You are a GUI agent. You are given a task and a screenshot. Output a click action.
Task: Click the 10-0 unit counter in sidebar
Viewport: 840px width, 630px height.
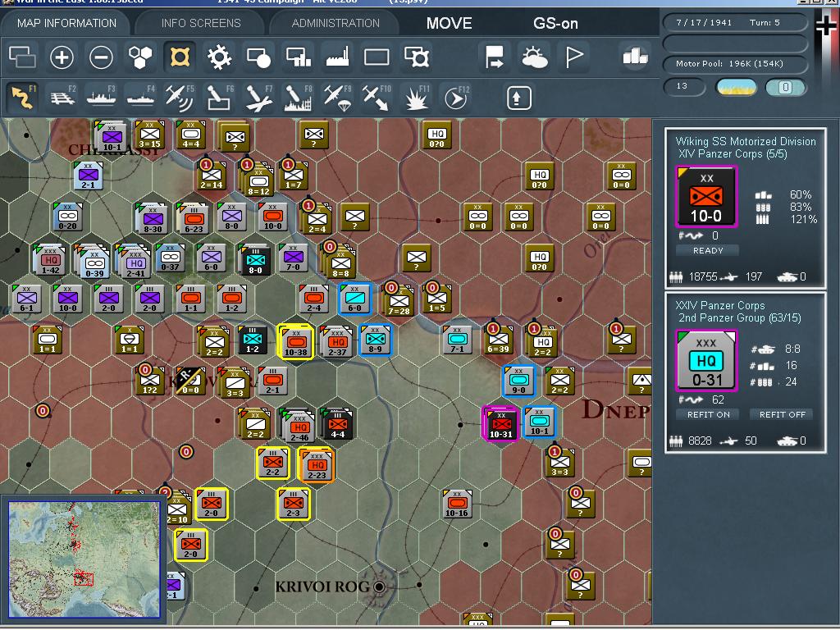point(706,197)
